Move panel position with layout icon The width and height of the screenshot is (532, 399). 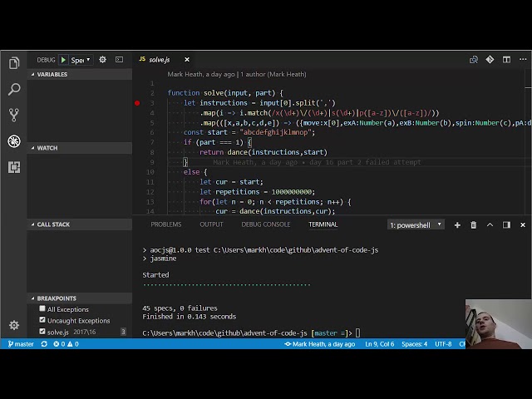point(506,224)
